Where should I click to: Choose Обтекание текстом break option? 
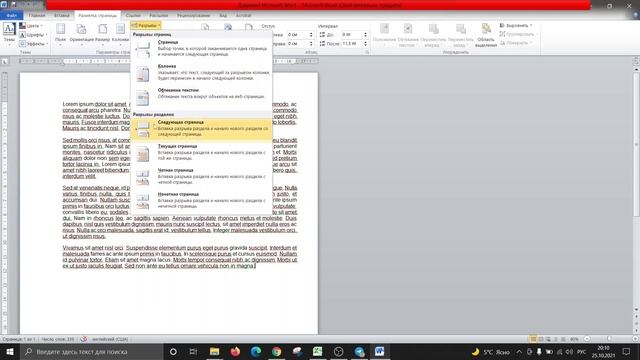point(202,96)
